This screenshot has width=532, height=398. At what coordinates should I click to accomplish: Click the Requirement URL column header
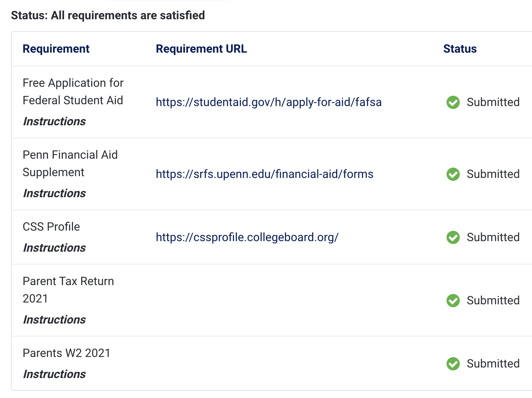pyautogui.click(x=201, y=49)
